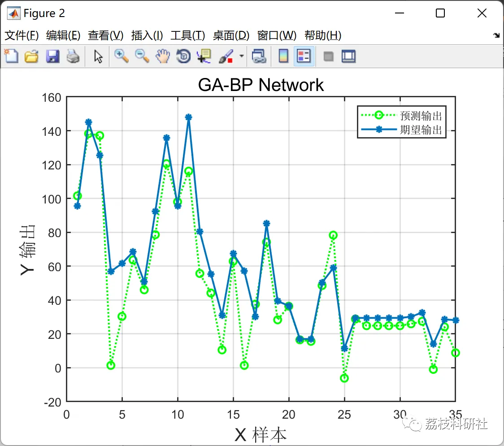Click the MATLAB logo in title bar

coord(13,13)
